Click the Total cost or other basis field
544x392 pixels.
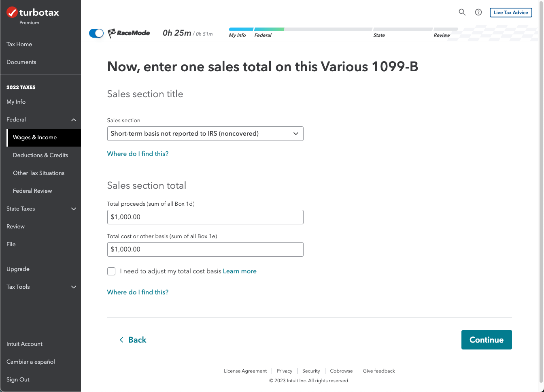point(205,249)
